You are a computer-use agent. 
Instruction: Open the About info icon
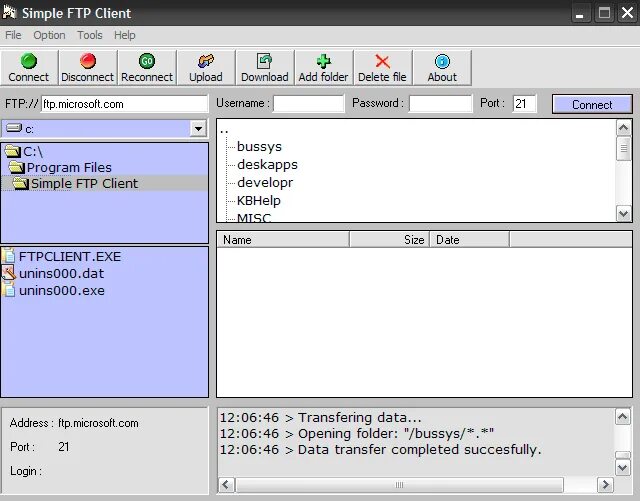tap(442, 61)
